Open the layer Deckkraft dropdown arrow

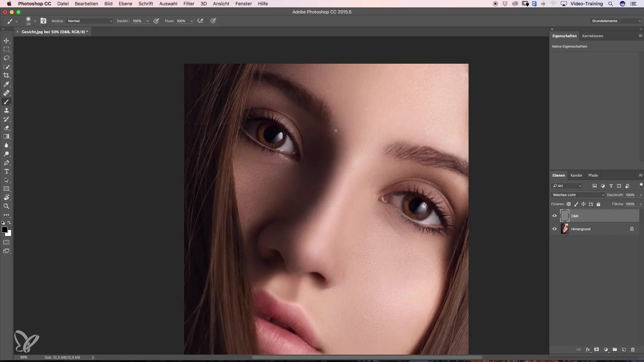tap(641, 195)
